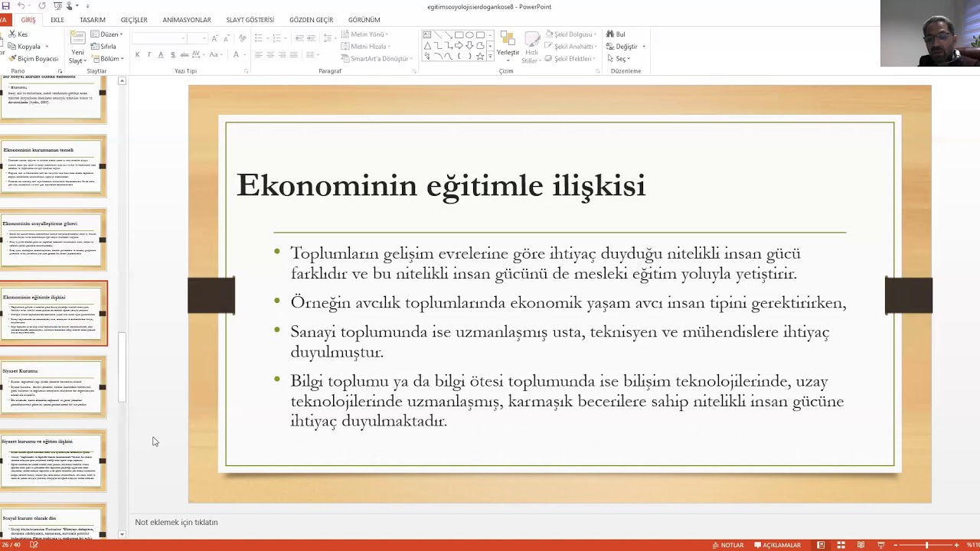Switch to TASARIM ribbon tab
Screen dimensions: 980x551
[93, 20]
